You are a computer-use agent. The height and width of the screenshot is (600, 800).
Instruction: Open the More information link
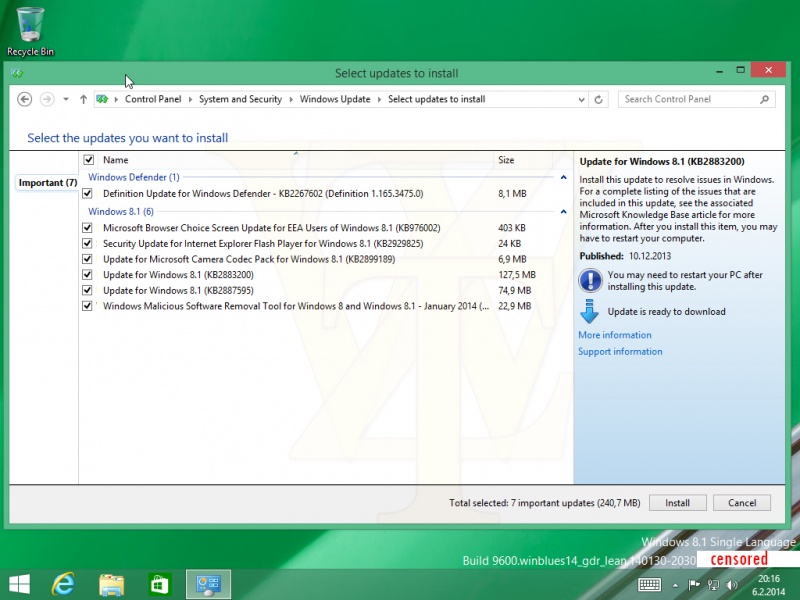tap(614, 335)
